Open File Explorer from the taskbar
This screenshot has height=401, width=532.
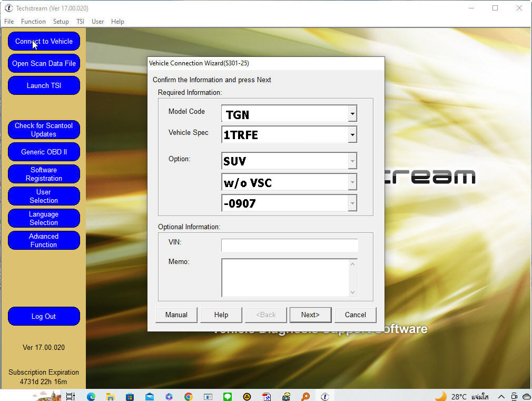click(x=111, y=396)
